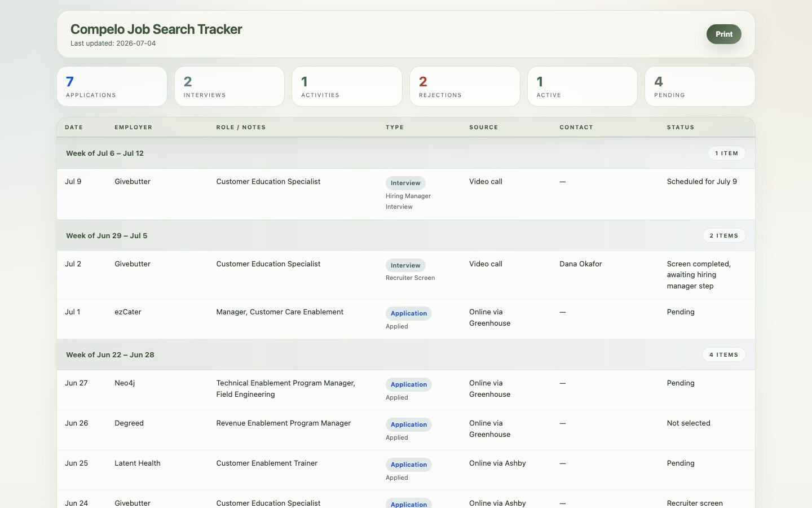Click the 'Dana Okafor' contact cell
This screenshot has width=812, height=508.
(x=581, y=264)
